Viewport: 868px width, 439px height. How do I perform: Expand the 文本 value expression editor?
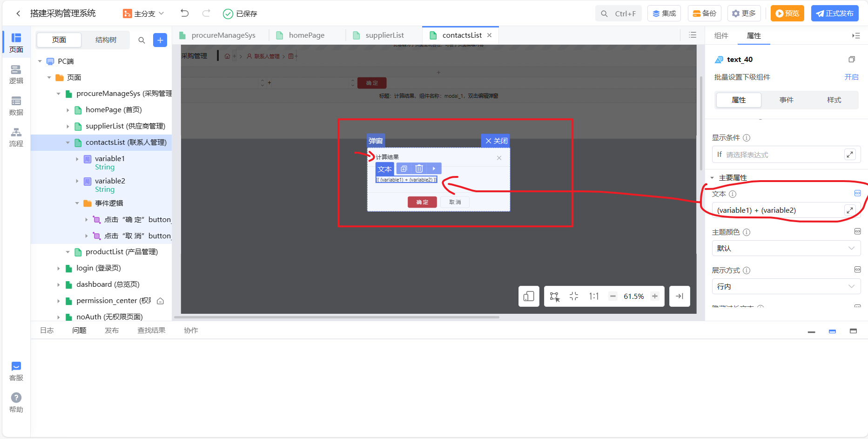850,210
